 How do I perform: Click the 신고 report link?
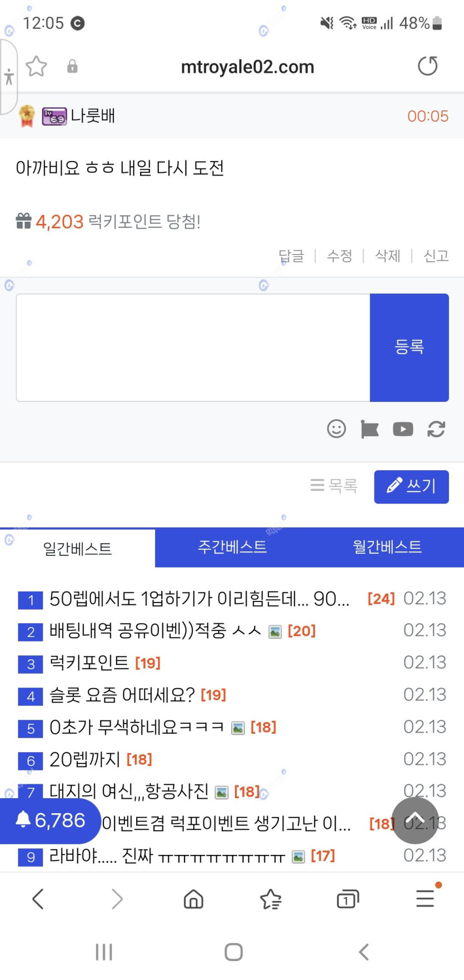pyautogui.click(x=436, y=256)
